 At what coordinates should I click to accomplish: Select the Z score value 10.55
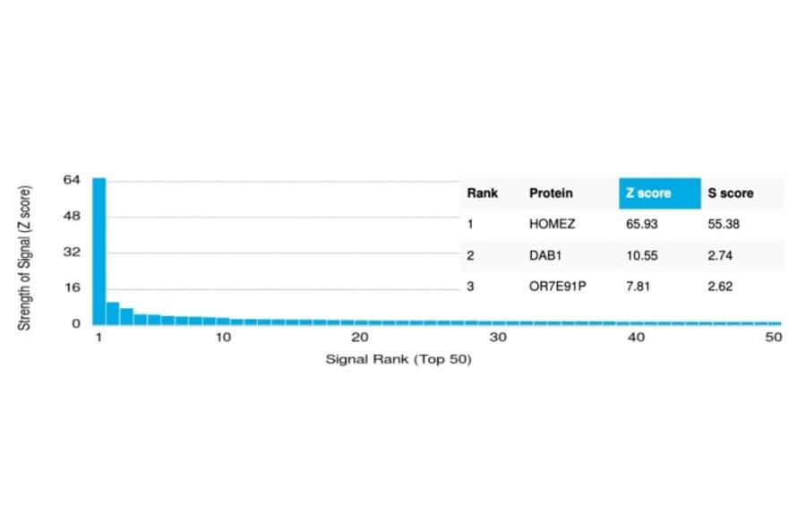tap(641, 255)
